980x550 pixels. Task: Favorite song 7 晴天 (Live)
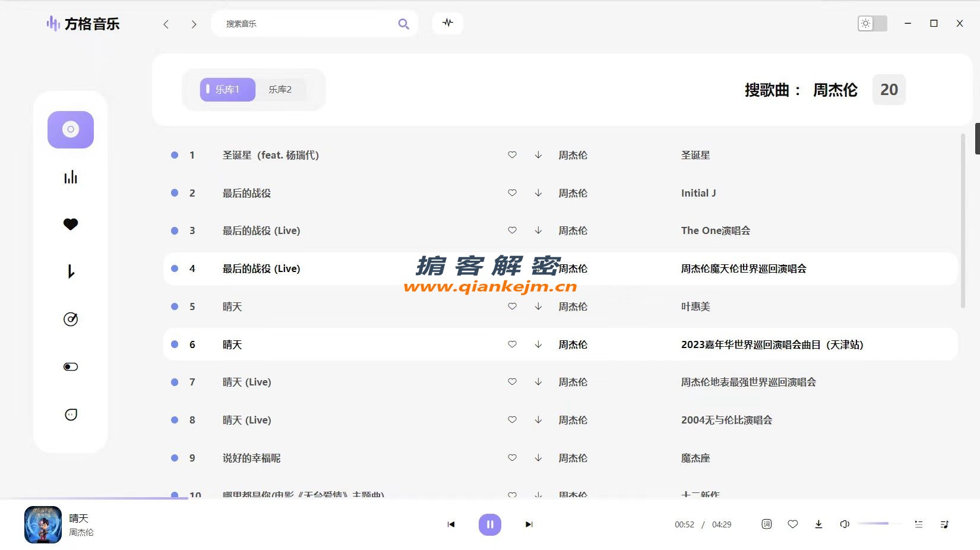click(512, 382)
